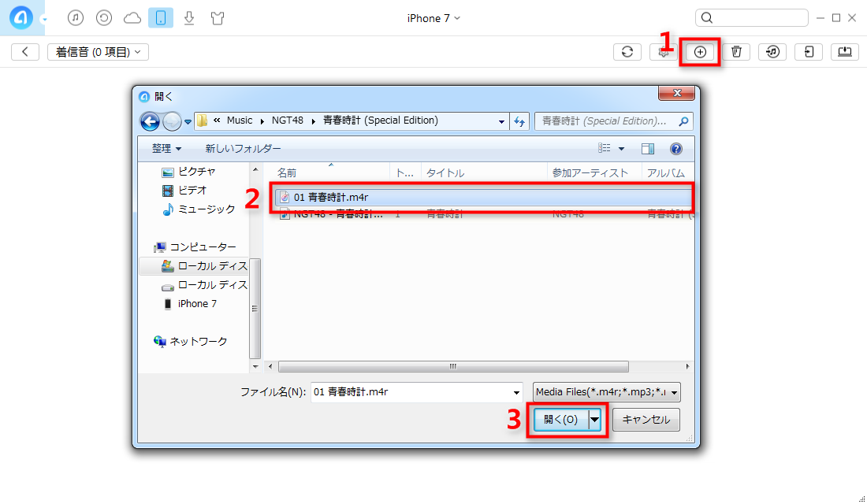This screenshot has height=504, width=867.
Task: Expand the address bar path dropdown
Action: [501, 121]
